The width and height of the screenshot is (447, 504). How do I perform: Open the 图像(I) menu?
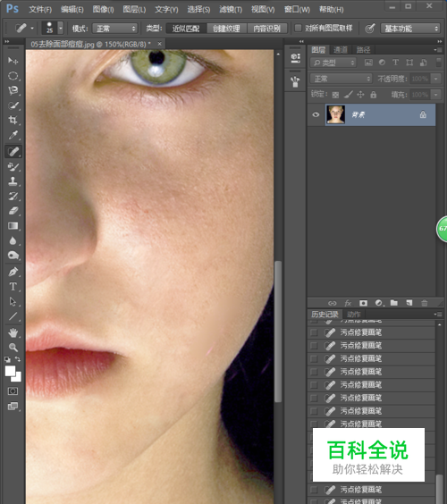point(103,10)
